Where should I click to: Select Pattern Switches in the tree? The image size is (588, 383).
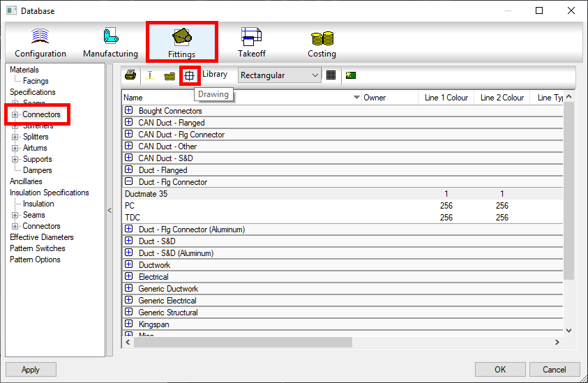click(38, 249)
